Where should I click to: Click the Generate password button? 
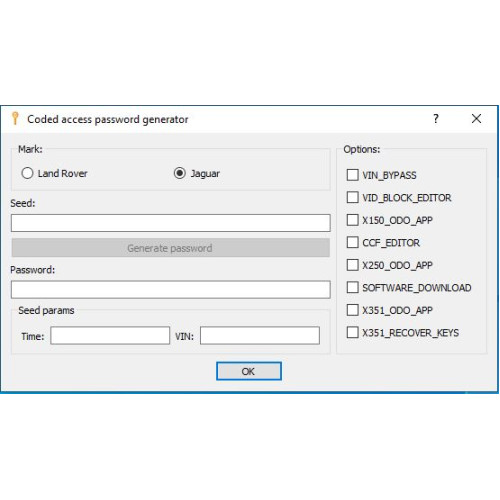171,248
